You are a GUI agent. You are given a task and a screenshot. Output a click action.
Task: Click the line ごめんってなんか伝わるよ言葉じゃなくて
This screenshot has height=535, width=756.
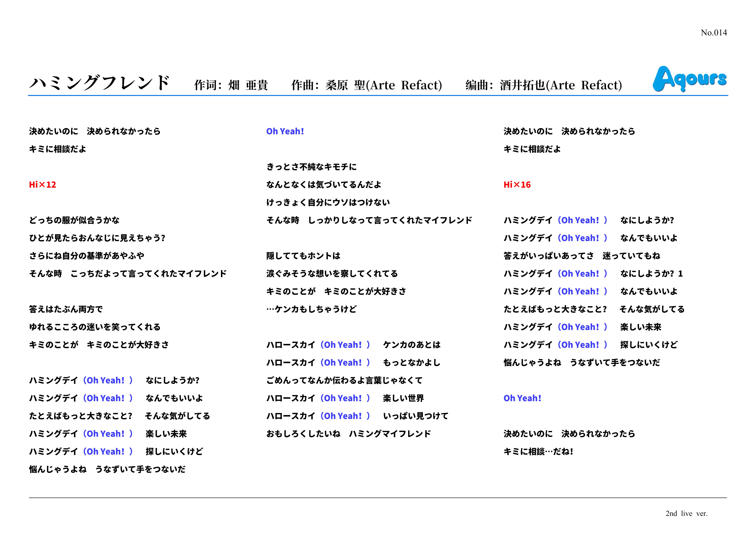344,380
